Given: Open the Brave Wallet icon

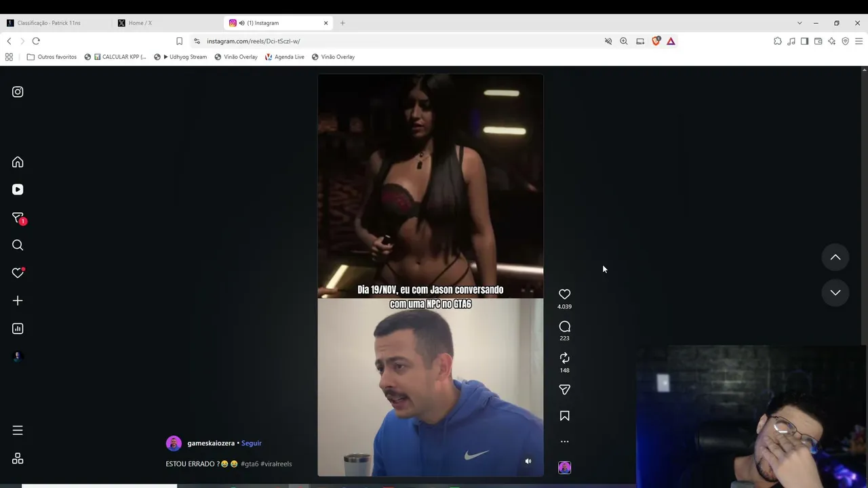Looking at the screenshot, I should pos(818,41).
